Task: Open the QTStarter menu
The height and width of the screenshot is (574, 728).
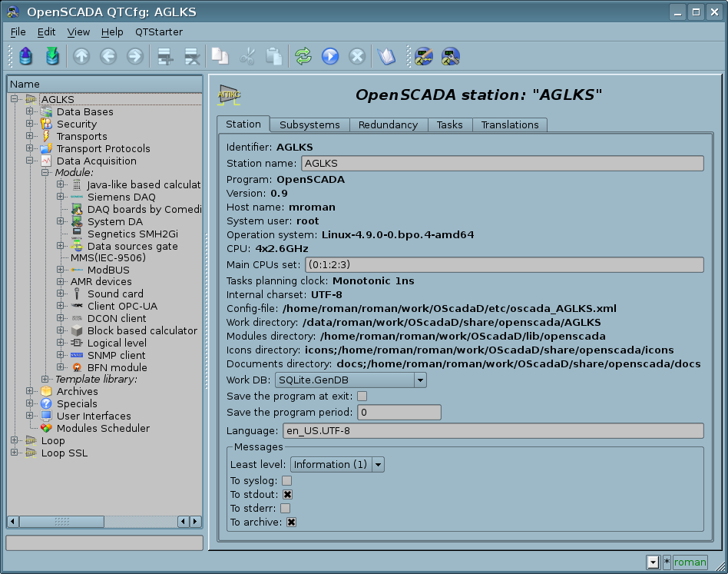Action: pos(159,32)
